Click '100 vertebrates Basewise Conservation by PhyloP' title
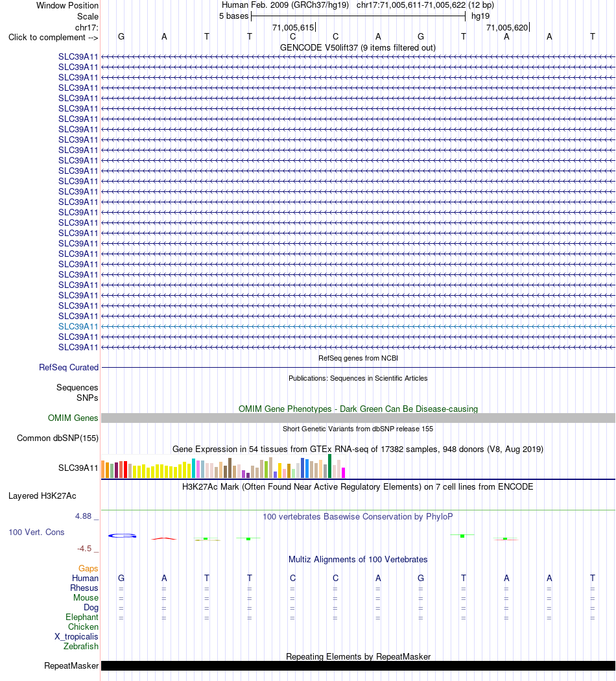This screenshot has width=616, height=681. click(358, 516)
